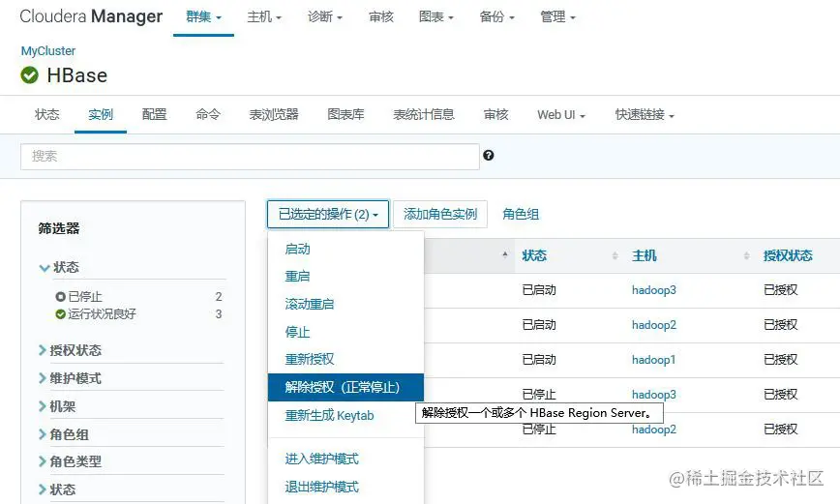Switch to the 实例 tab
Image resolution: width=840 pixels, height=504 pixels.
point(101,114)
